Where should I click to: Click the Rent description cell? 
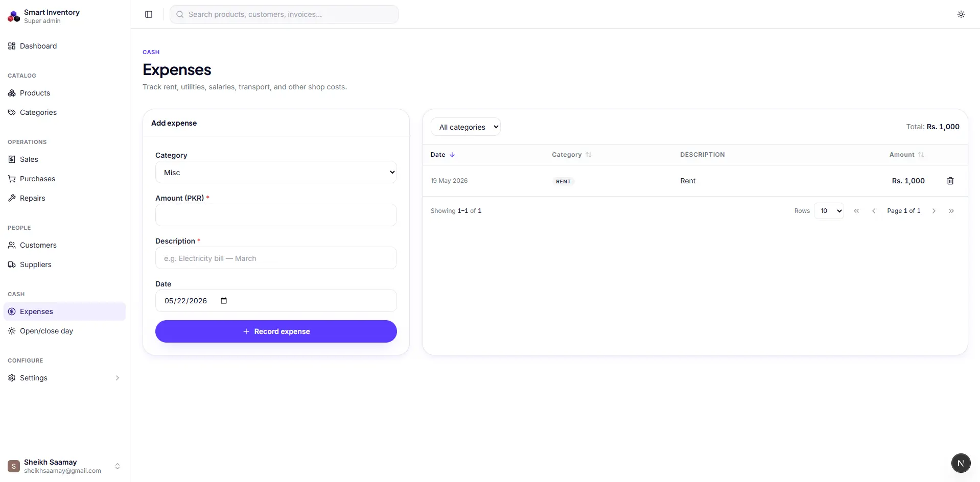pyautogui.click(x=688, y=181)
